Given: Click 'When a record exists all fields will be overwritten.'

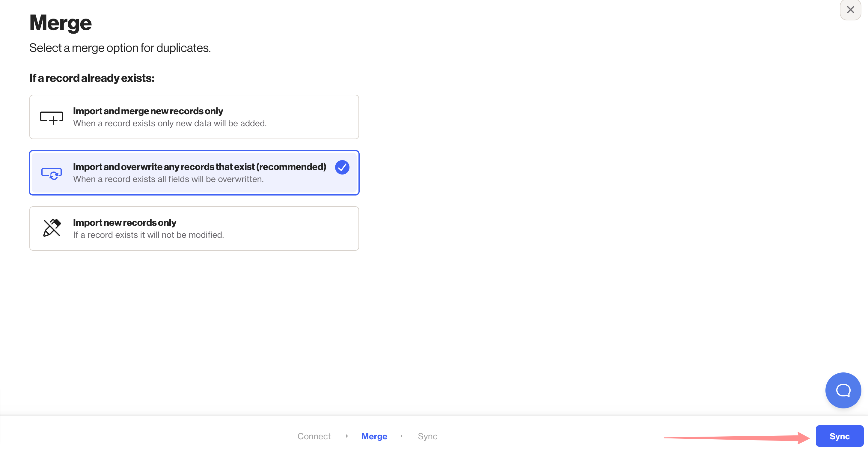Looking at the screenshot, I should [168, 179].
